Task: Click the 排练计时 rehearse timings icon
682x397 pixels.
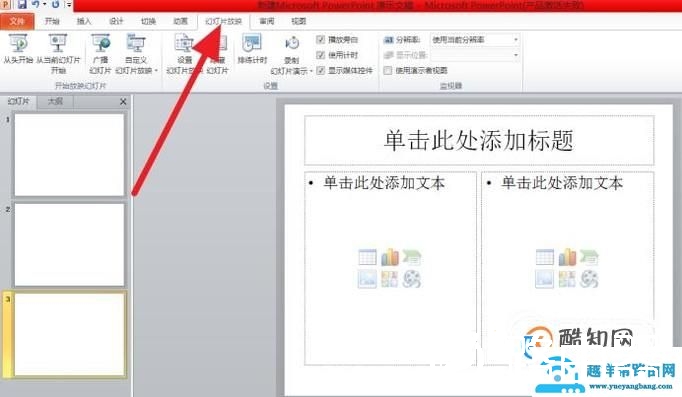Action: click(x=252, y=43)
